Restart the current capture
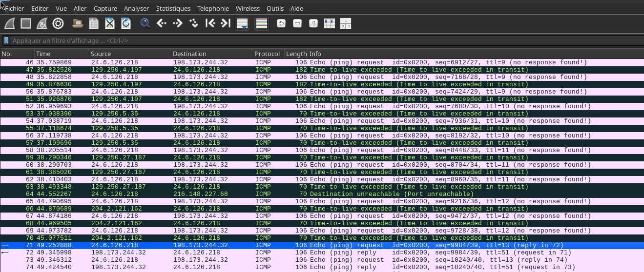 (x=42, y=23)
